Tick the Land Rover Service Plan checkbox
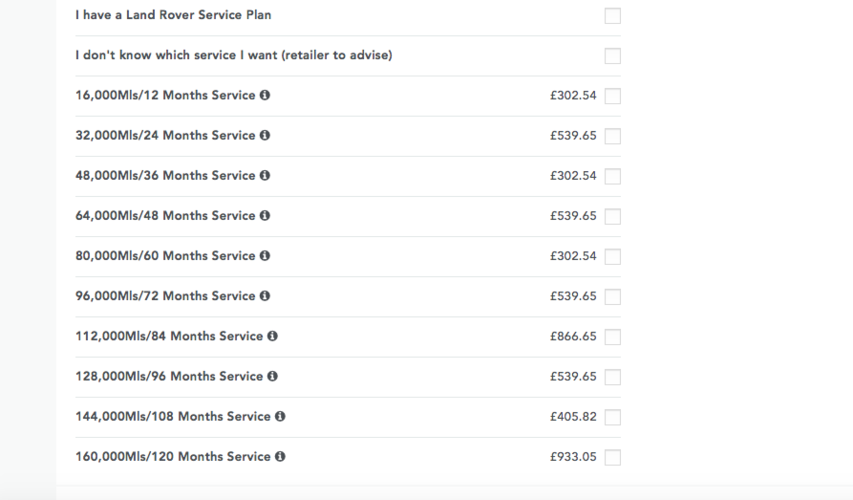This screenshot has width=853, height=500. pos(613,16)
